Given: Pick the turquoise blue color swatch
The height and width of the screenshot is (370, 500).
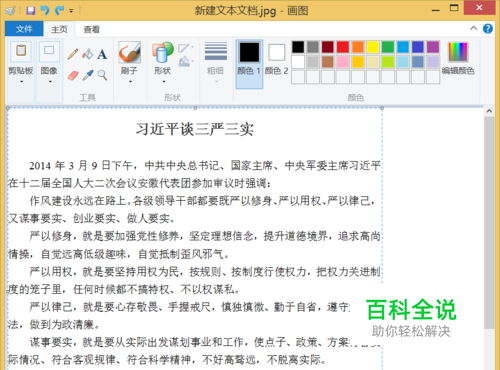Looking at the screenshot, I should click(403, 47).
